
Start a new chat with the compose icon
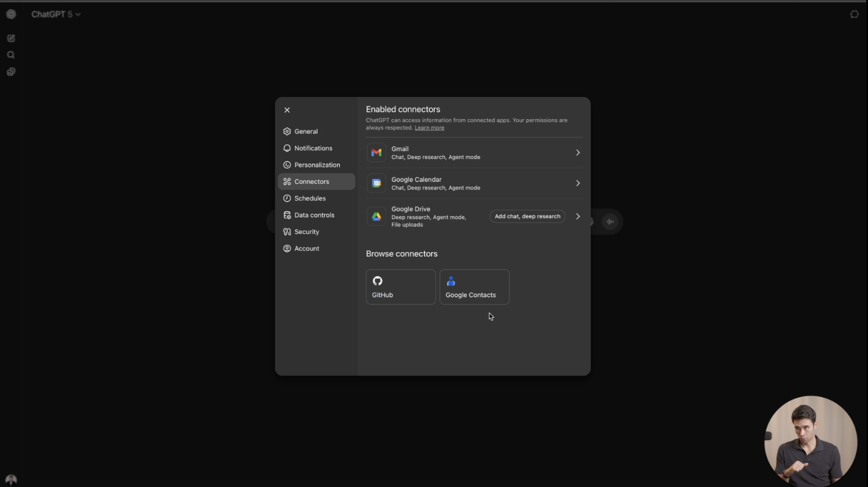11,38
